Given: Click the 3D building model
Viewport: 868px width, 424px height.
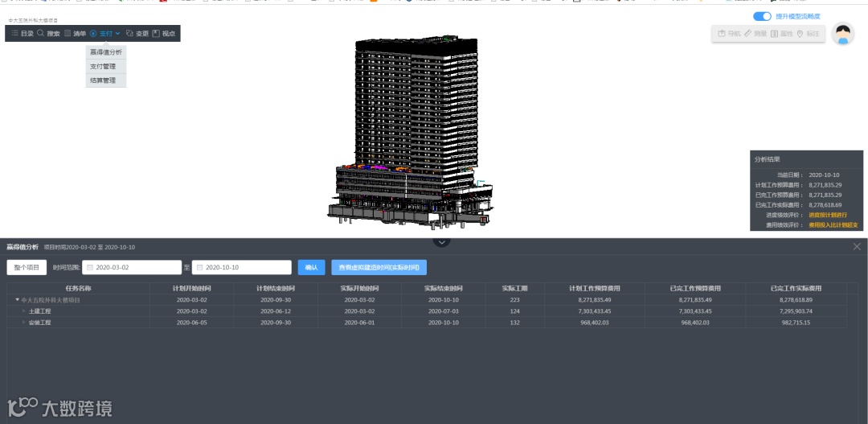Looking at the screenshot, I should [x=410, y=133].
